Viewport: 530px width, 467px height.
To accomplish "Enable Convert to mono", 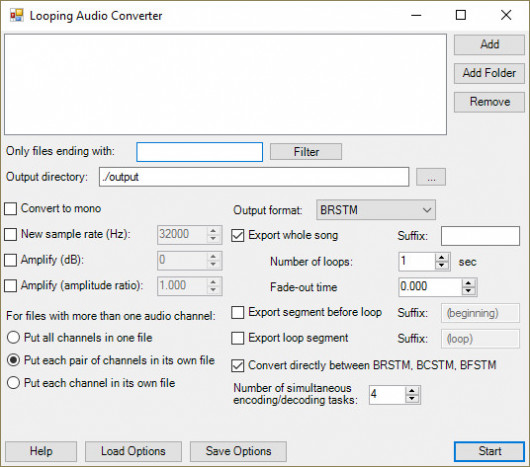I will 10,208.
